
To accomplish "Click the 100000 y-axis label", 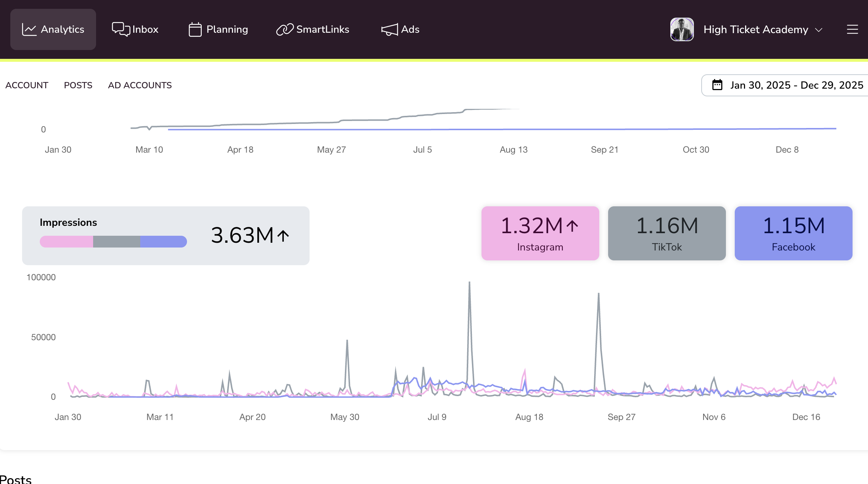I will (41, 277).
